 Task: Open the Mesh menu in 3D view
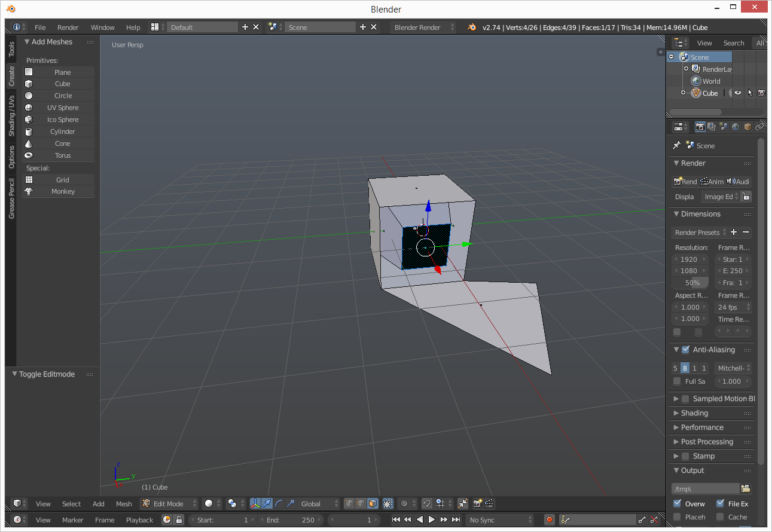pyautogui.click(x=124, y=503)
